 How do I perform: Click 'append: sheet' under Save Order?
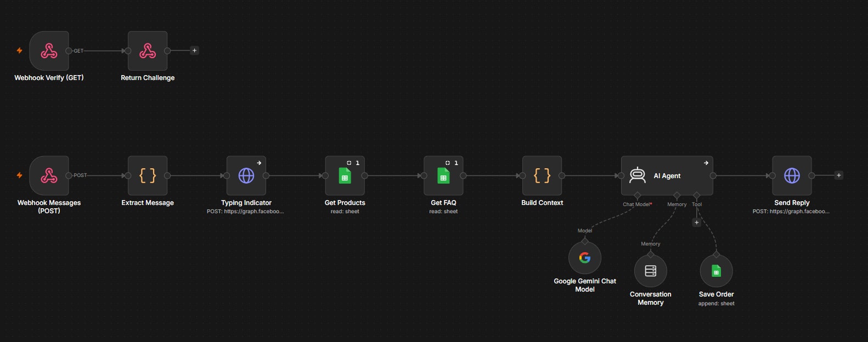717,304
